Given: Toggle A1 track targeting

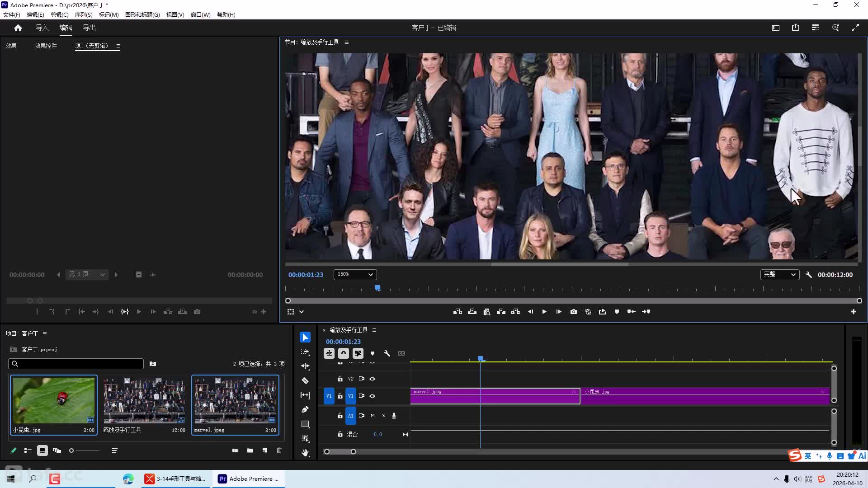Looking at the screenshot, I should [351, 416].
